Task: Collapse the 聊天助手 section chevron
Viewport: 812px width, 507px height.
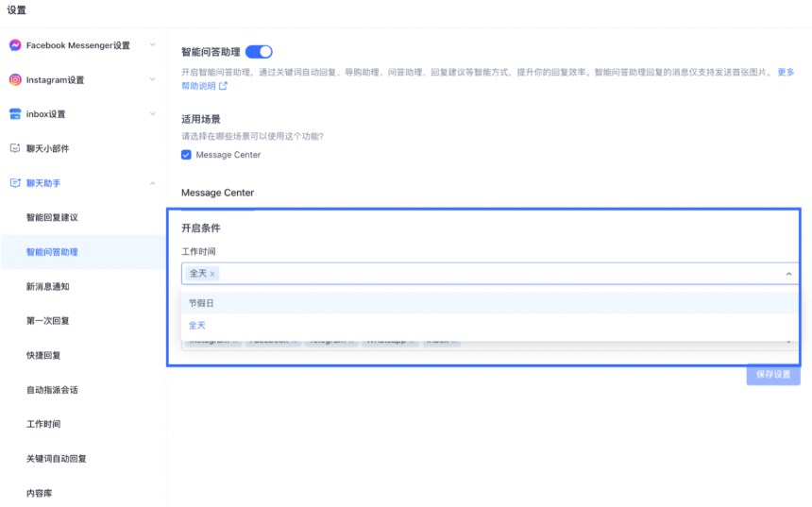Action: point(153,183)
